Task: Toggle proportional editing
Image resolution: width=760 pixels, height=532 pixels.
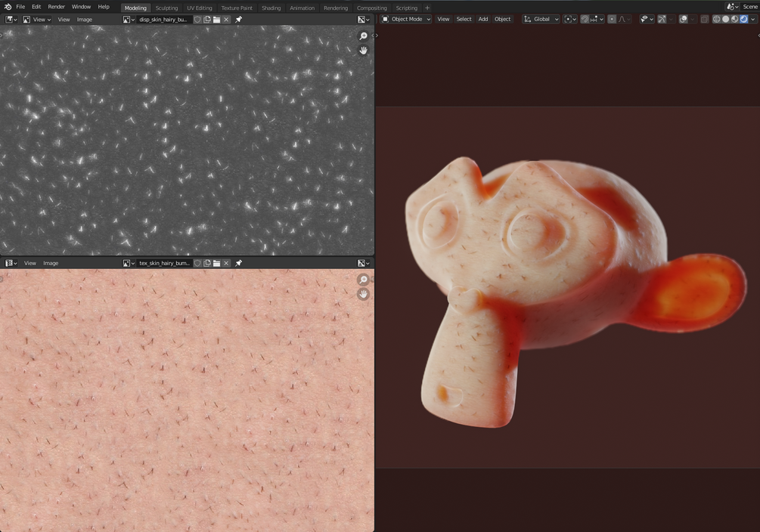Action: pos(612,19)
